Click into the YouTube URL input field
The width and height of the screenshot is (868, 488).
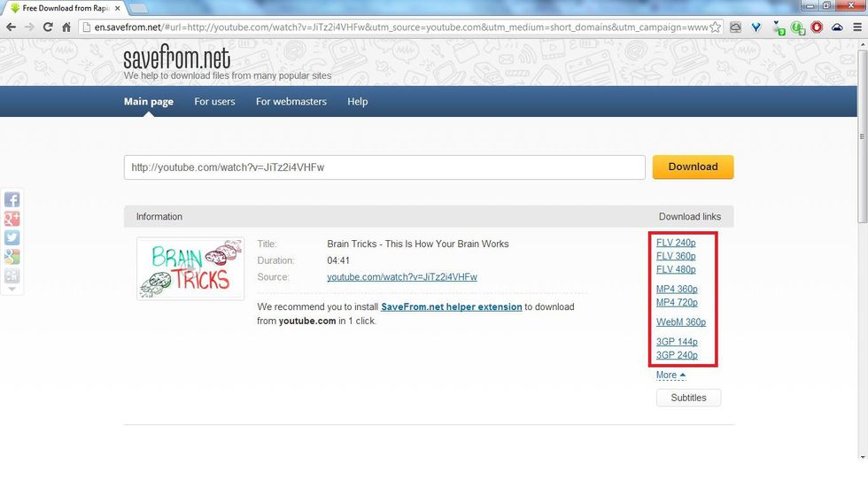point(384,167)
